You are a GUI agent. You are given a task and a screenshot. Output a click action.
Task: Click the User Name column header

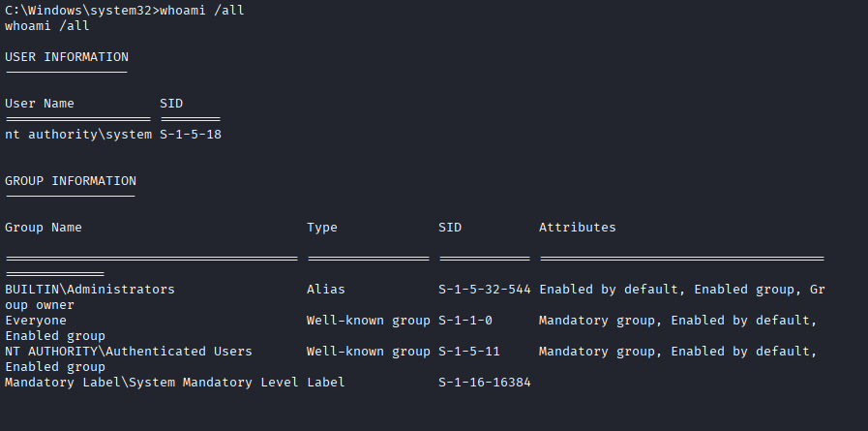click(40, 104)
